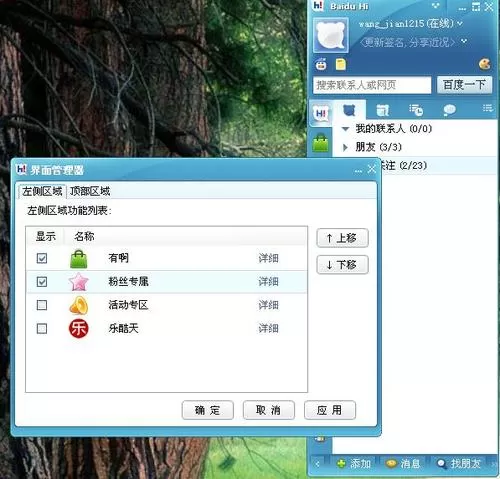Click the Hi! logo tab in Baidu Hi sidebar
Image resolution: width=500 pixels, height=479 pixels.
(x=321, y=114)
